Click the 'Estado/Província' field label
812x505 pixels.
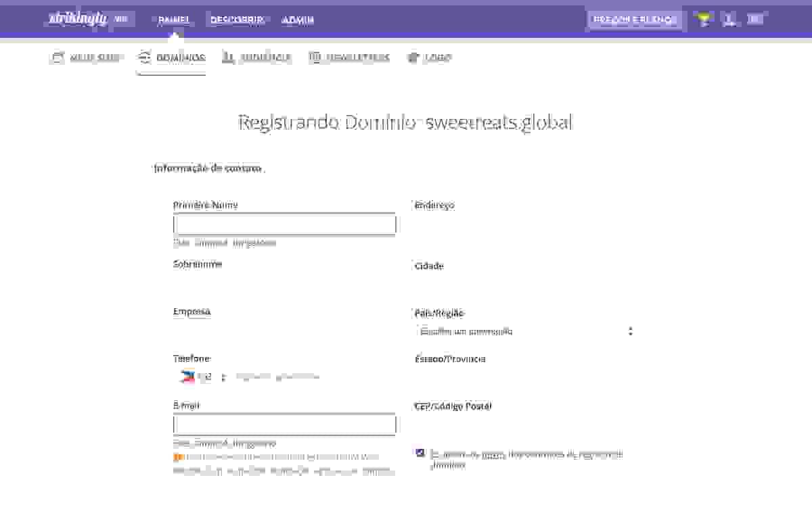[x=450, y=359]
